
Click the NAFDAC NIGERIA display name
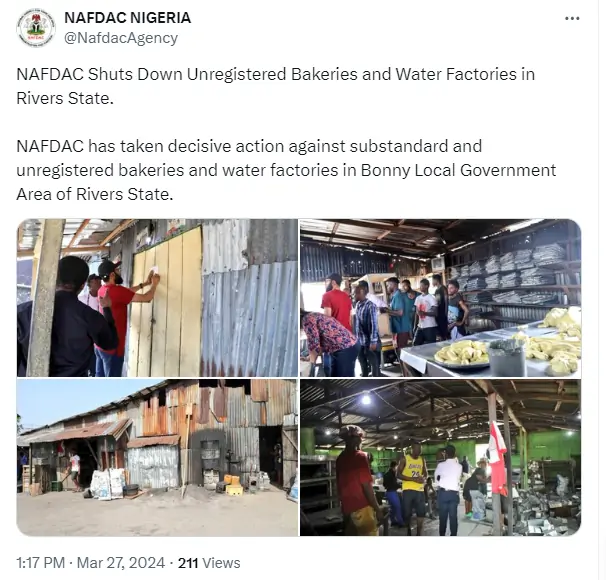128,18
